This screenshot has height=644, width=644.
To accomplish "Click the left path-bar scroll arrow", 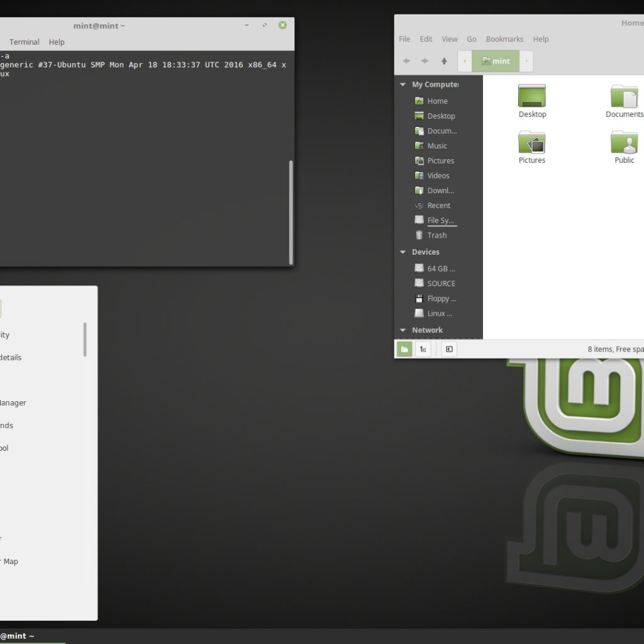I will pos(465,61).
